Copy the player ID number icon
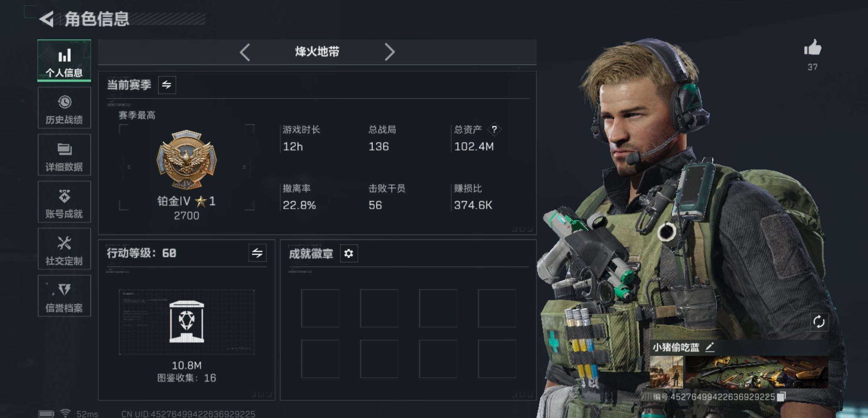This screenshot has width=868, height=418. coord(781,397)
